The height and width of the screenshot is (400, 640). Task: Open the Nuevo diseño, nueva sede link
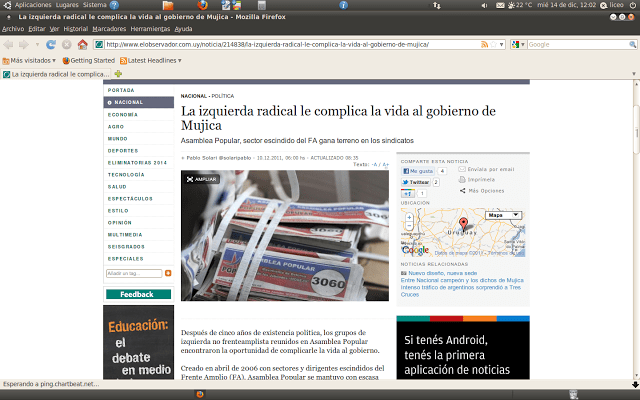pyautogui.click(x=441, y=272)
